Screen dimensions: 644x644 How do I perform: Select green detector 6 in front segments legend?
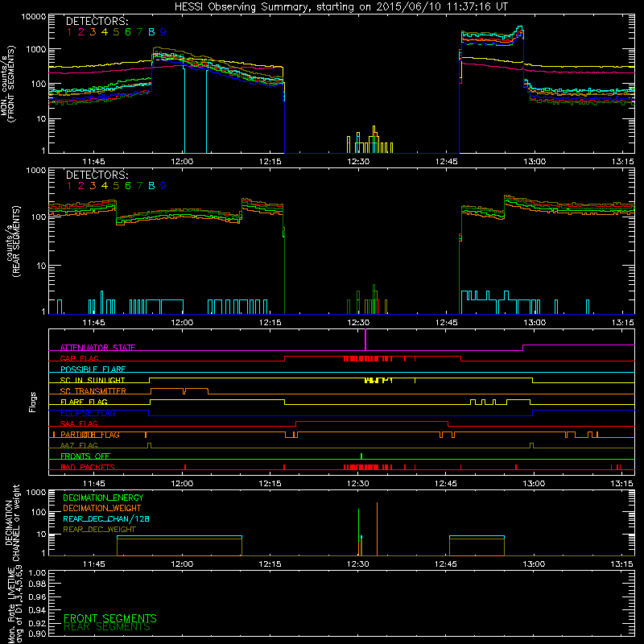click(128, 32)
